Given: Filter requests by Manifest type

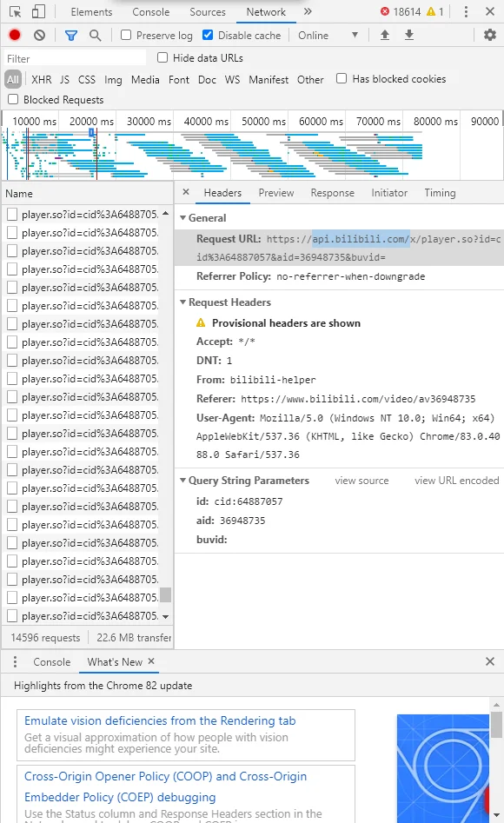Looking at the screenshot, I should (269, 79).
